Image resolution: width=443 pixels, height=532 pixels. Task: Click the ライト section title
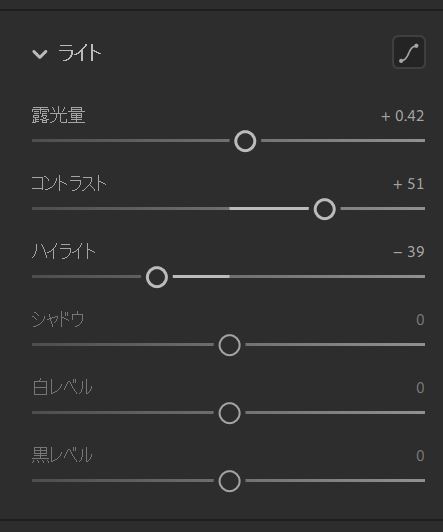coord(79,53)
